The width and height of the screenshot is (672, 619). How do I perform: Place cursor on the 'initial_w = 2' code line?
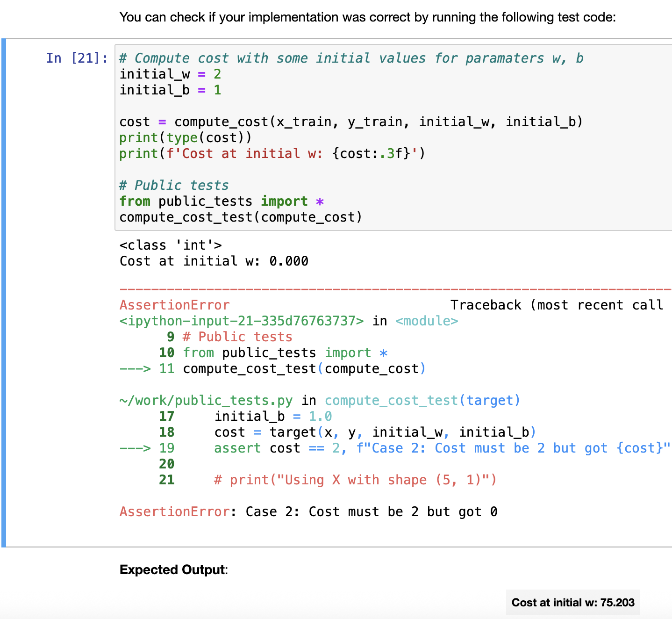point(170,74)
